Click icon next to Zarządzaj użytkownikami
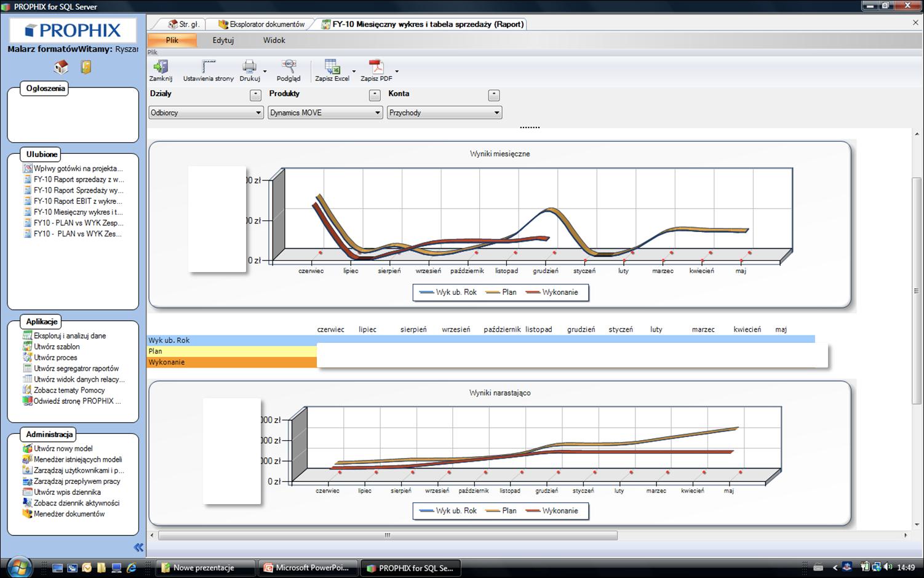924x578 pixels. tap(27, 470)
